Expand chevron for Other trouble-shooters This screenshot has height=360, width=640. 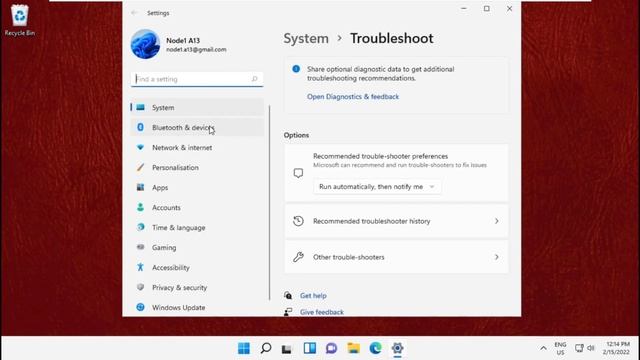coord(496,257)
